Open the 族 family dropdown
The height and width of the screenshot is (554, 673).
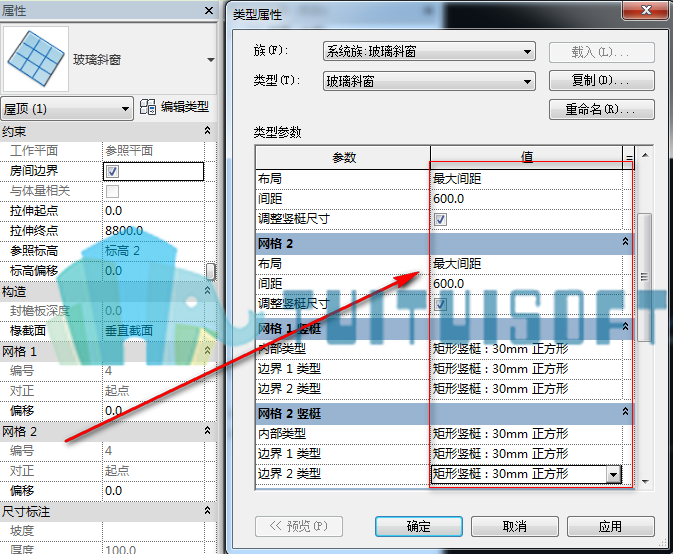coord(429,51)
